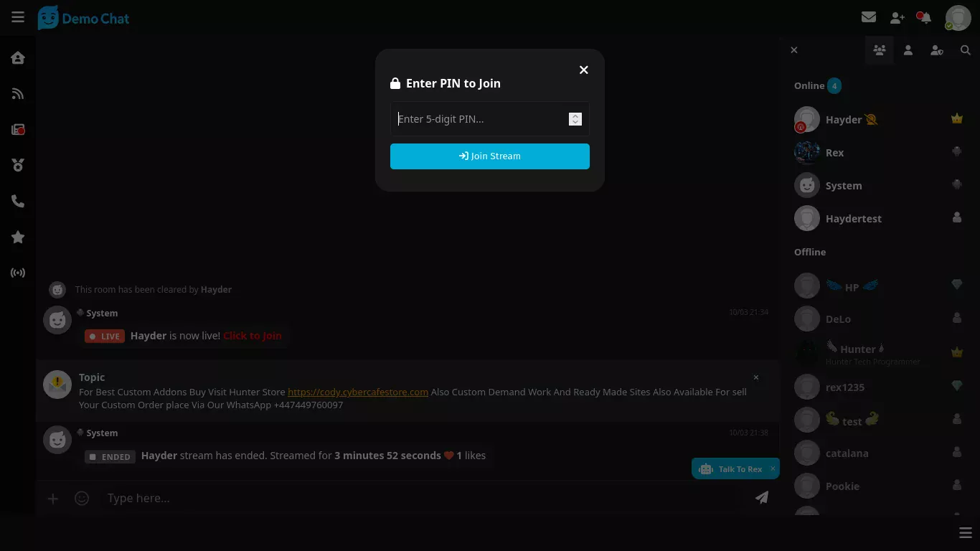The height and width of the screenshot is (551, 980).
Task: Open the emoji picker in message bar
Action: (x=82, y=498)
